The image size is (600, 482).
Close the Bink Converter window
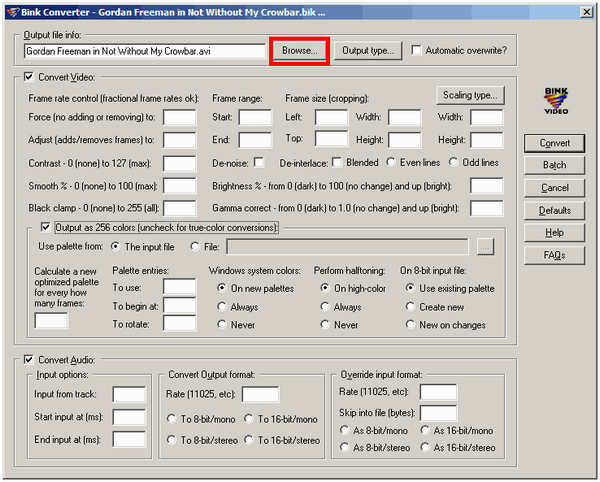pyautogui.click(x=587, y=12)
